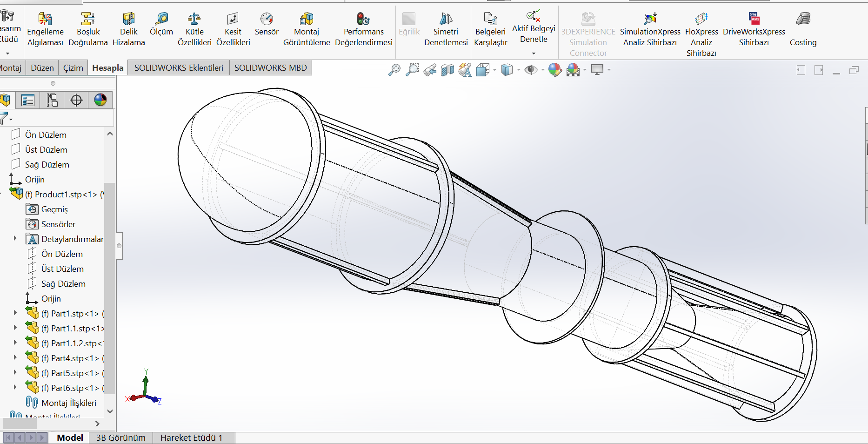Viewport: 868px width, 444px height.
Task: Open DisplayManager color sphere tab
Action: pos(100,100)
